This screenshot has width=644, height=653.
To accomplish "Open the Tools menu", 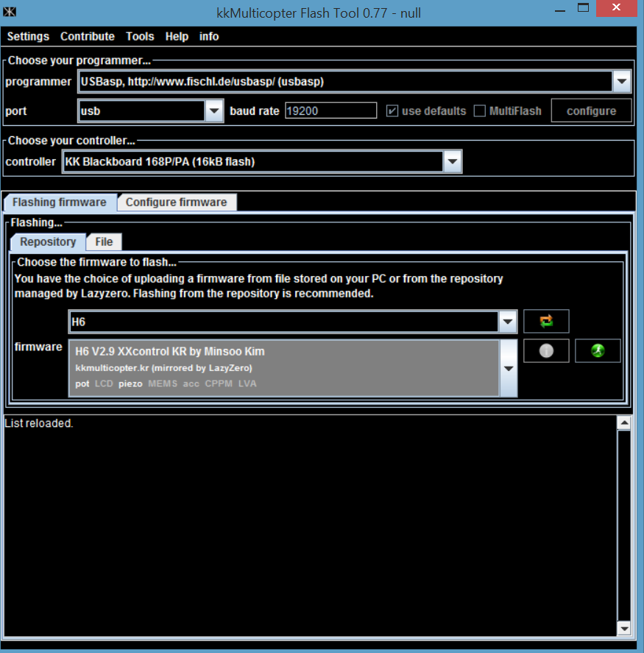I will coord(140,37).
